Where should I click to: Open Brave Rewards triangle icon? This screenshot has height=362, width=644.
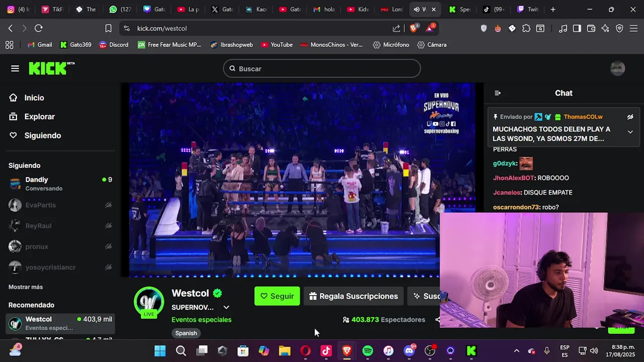coord(430,28)
